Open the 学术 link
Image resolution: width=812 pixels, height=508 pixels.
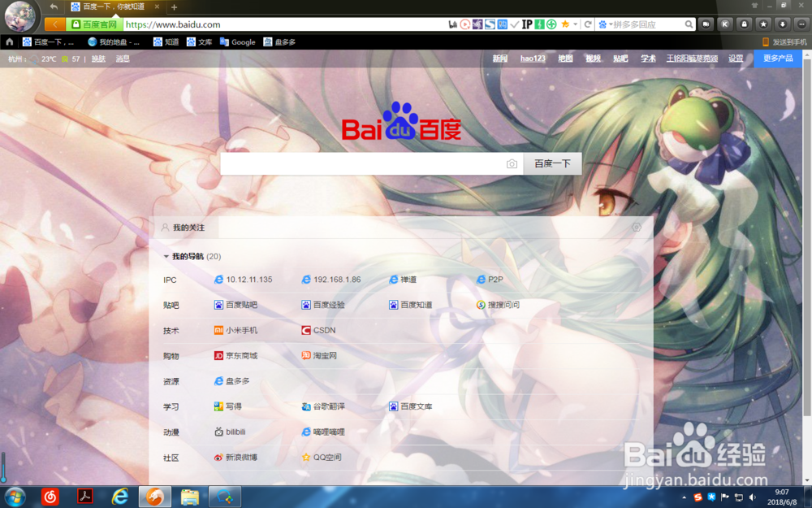click(648, 59)
